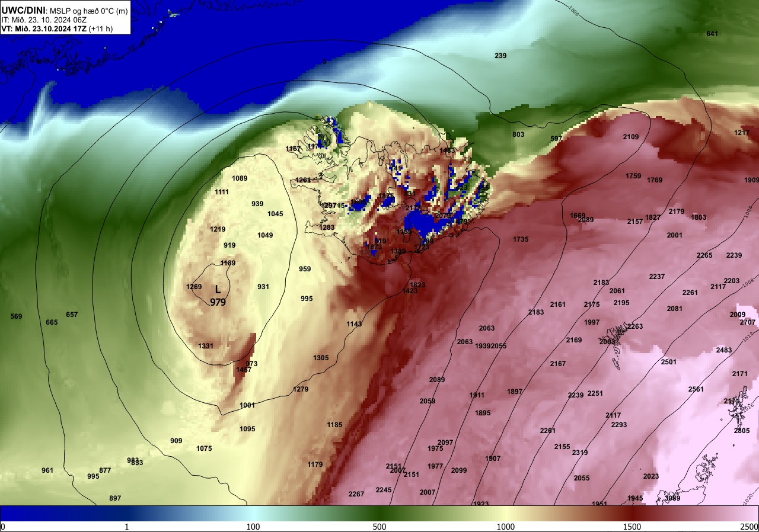Click the 2157 height value
This screenshot has height=532, width=759.
(x=635, y=222)
